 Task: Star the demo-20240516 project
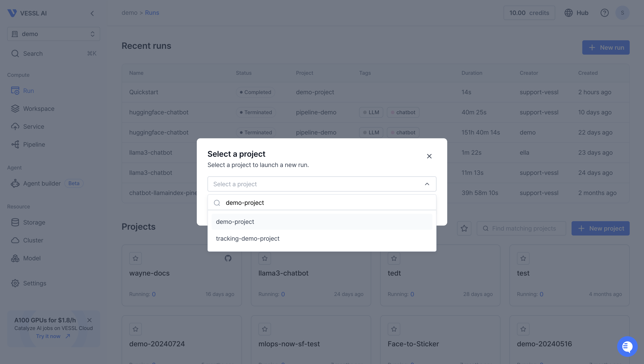coord(523,329)
